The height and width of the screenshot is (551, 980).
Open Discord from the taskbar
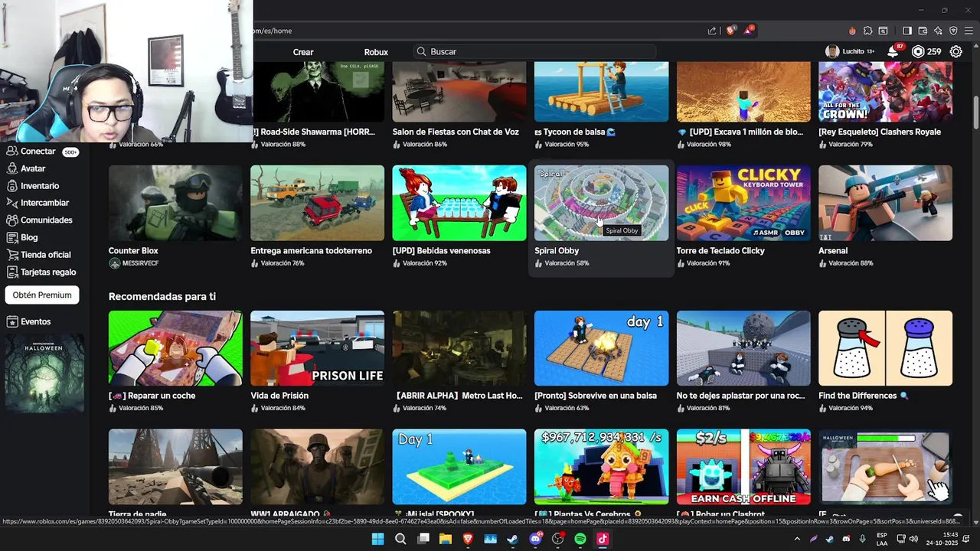click(x=535, y=539)
